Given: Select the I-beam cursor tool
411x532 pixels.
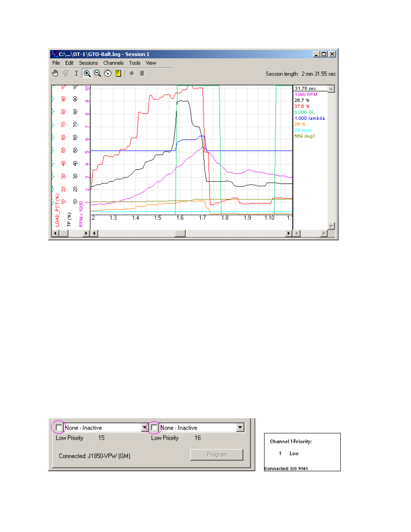Looking at the screenshot, I should coord(76,73).
